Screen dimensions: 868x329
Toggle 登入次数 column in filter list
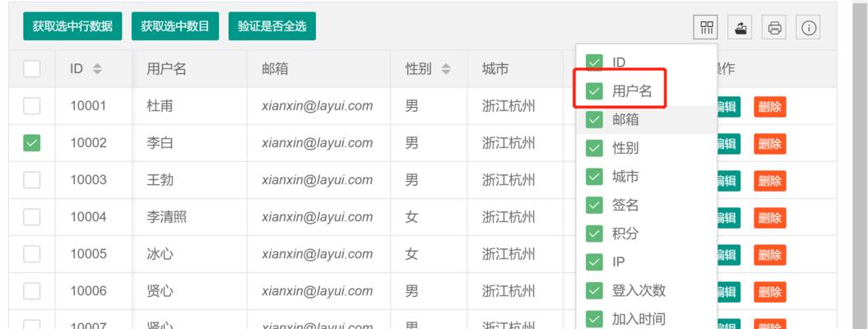[x=594, y=290]
